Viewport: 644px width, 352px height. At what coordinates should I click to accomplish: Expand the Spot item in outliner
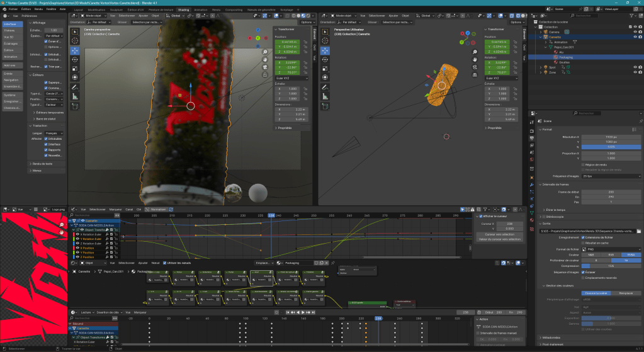541,67
